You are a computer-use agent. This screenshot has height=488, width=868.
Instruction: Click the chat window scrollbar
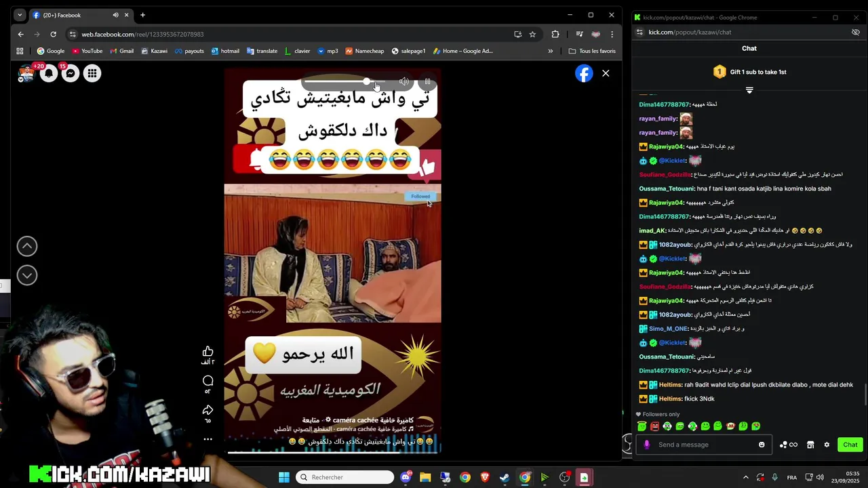[x=865, y=393]
